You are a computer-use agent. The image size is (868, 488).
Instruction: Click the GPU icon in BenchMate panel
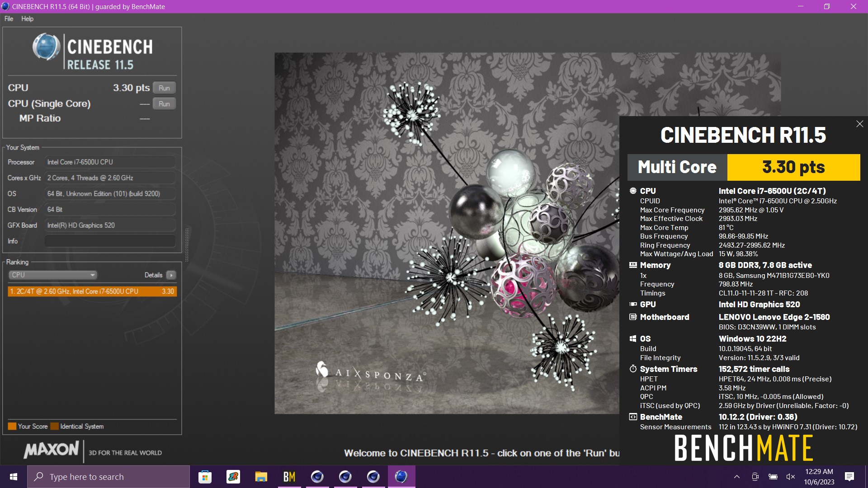633,304
